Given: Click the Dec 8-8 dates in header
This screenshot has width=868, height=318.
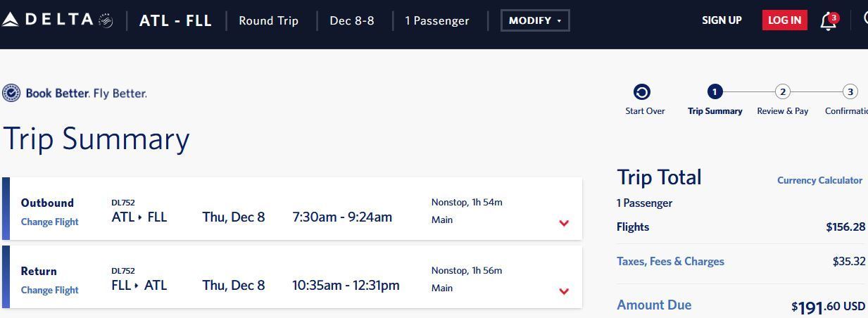Looking at the screenshot, I should (x=352, y=20).
